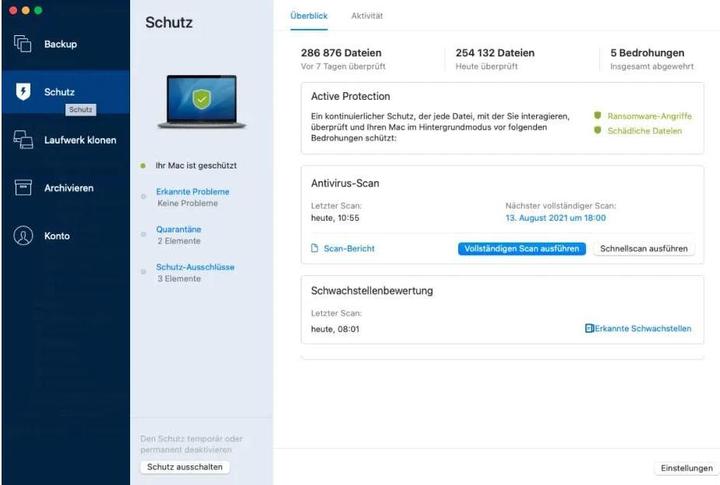
Task: Click the Erkannte Schwachstellen list icon
Action: (590, 328)
